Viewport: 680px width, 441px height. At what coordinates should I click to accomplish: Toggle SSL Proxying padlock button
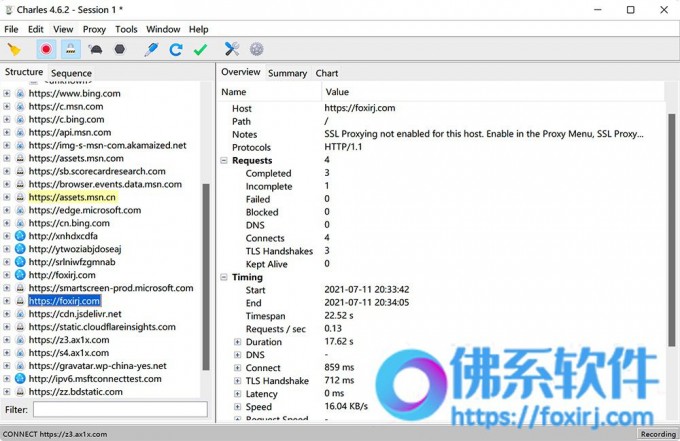(71, 49)
